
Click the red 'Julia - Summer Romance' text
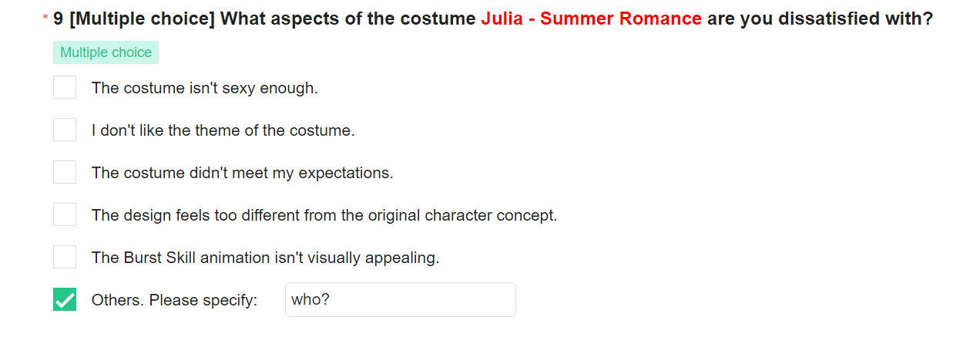pos(591,19)
